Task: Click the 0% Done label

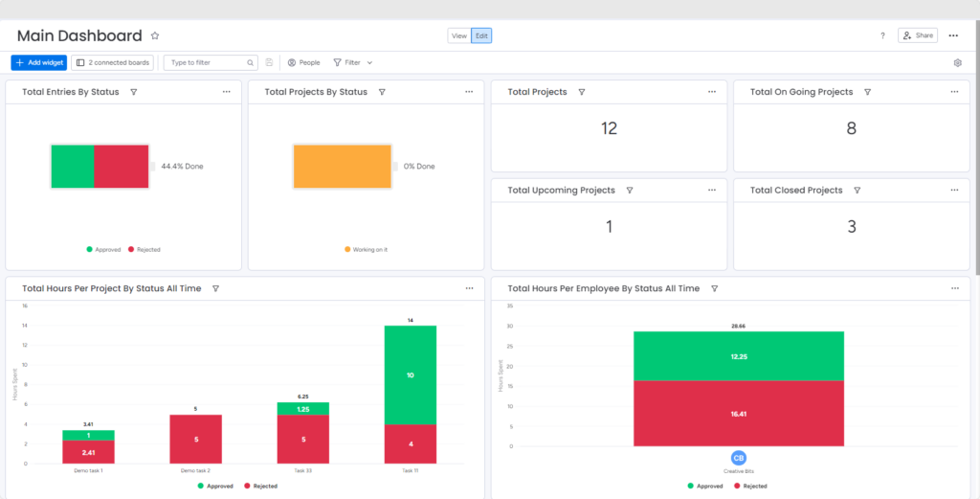Action: [x=419, y=167]
